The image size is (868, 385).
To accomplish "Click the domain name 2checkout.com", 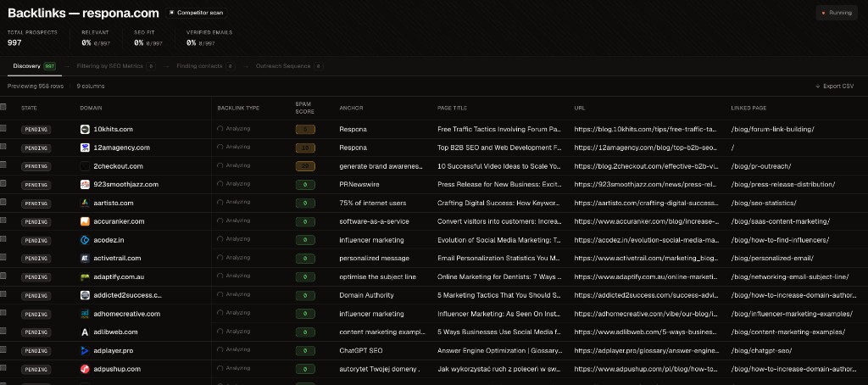I will point(119,166).
